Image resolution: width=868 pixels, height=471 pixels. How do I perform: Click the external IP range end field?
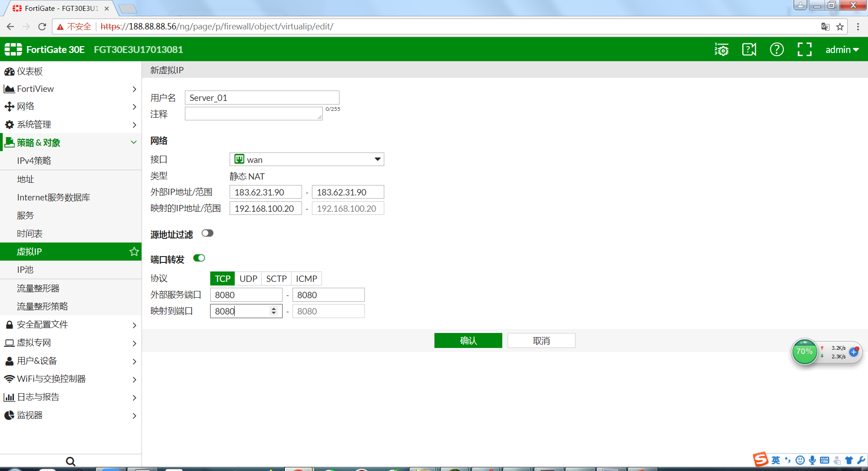coord(348,192)
